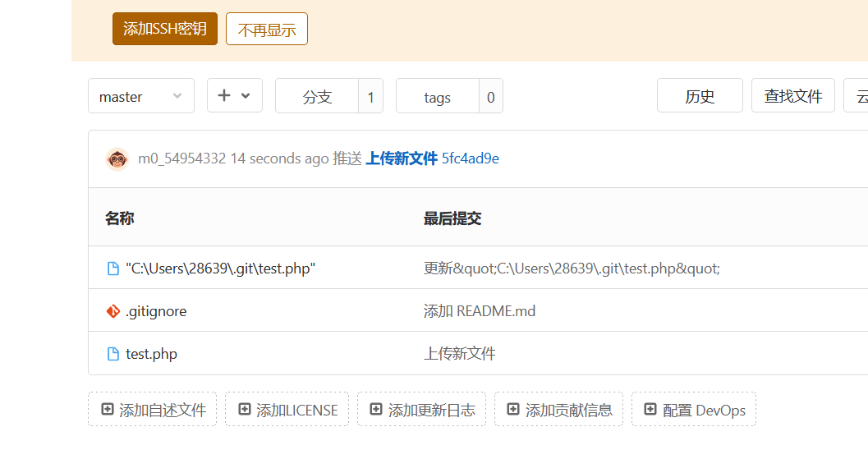This screenshot has width=868, height=459.
Task: Open the file "C:\Users\28639\.git\test.php"
Action: 220,269
